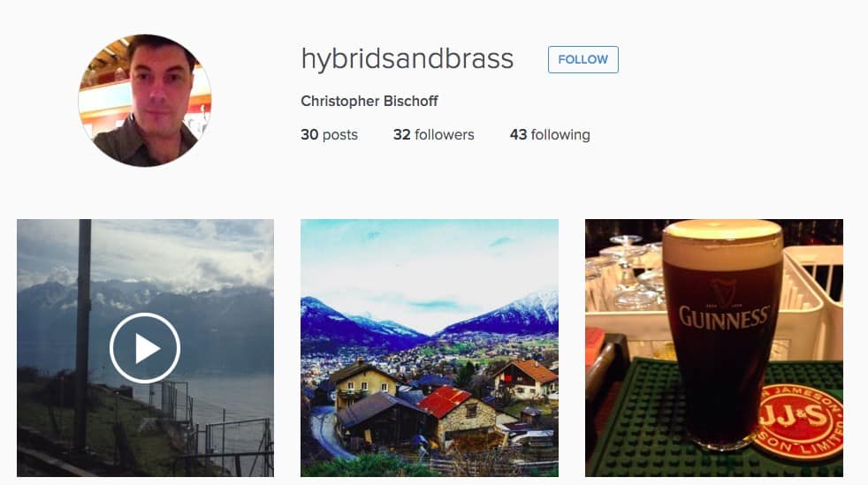Click the upturned glasses in white rack
This screenshot has width=868, height=485.
624,272
